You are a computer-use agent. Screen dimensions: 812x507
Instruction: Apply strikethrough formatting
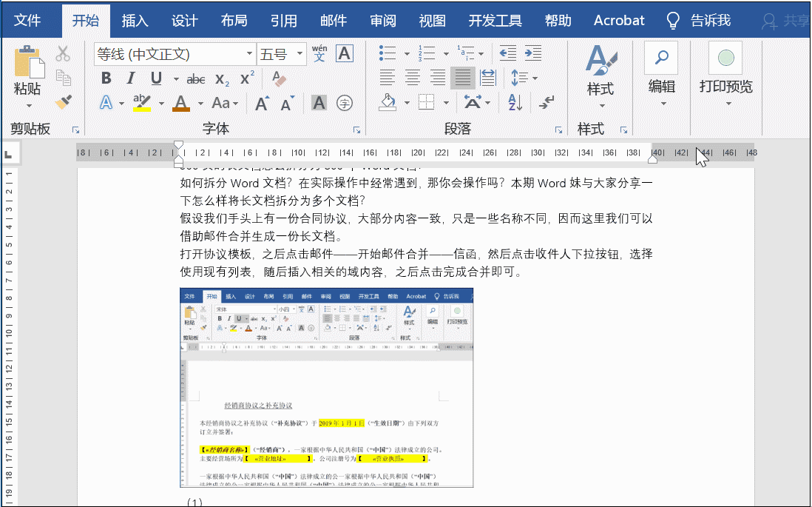click(x=196, y=78)
